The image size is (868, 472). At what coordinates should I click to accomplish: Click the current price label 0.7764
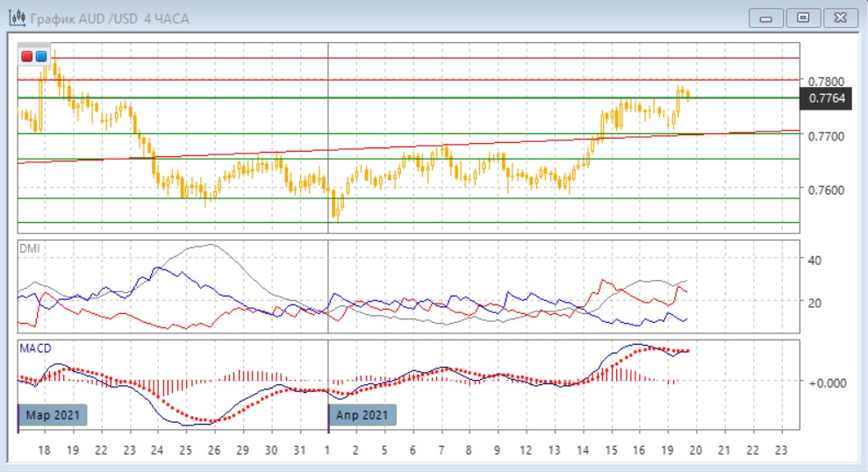coord(827,98)
